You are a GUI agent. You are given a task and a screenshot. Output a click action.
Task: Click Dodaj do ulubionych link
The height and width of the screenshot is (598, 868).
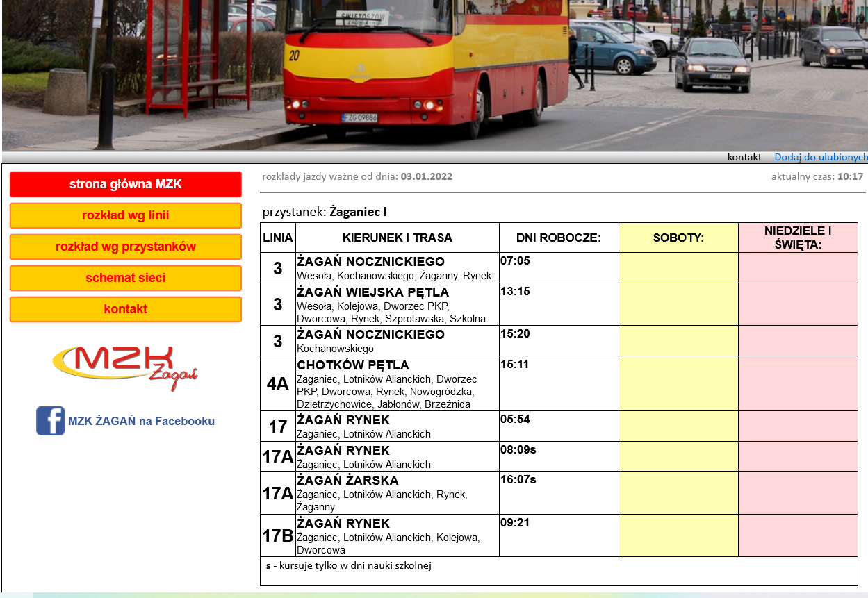[x=821, y=157]
